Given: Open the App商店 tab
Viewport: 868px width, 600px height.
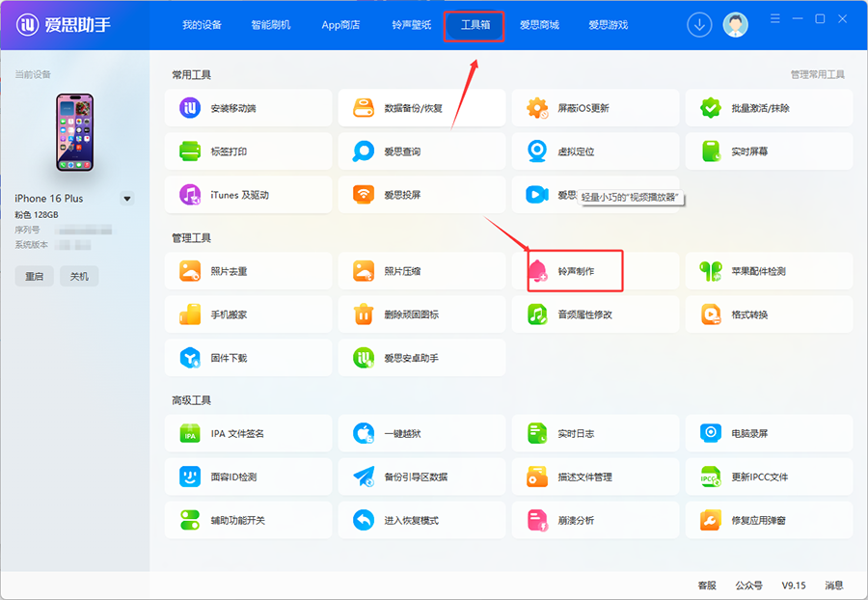Looking at the screenshot, I should (340, 25).
